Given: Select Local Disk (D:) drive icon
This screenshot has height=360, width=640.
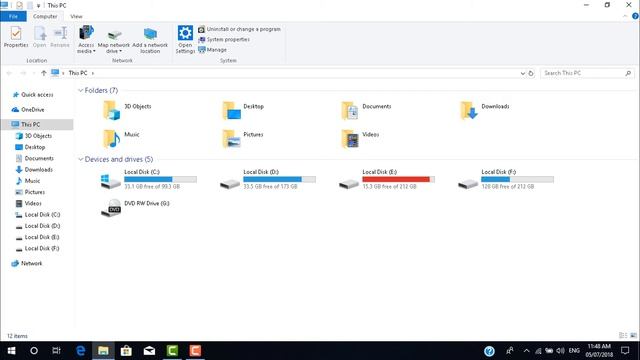Looking at the screenshot, I should tap(230, 184).
